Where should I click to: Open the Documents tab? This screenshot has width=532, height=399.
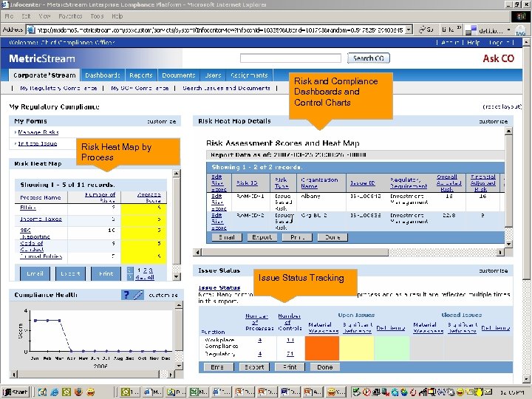[179, 75]
